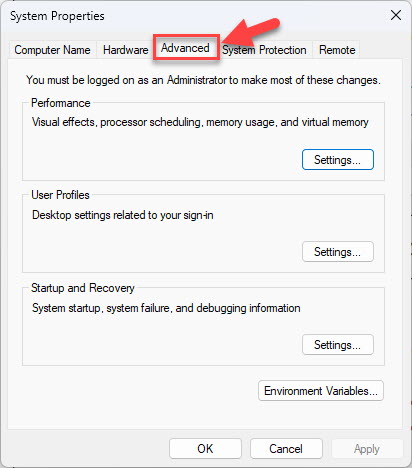This screenshot has height=468, width=412.
Task: Click the User Profiles group heading
Action: click(x=60, y=195)
